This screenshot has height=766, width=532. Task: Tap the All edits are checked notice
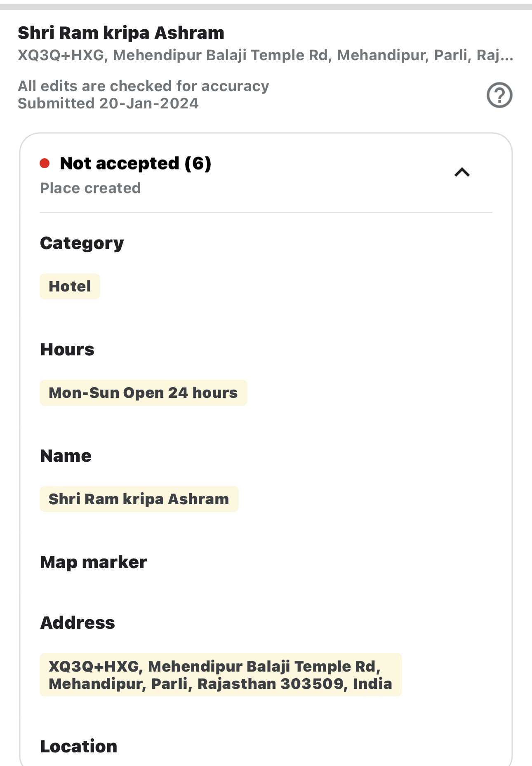(x=144, y=86)
